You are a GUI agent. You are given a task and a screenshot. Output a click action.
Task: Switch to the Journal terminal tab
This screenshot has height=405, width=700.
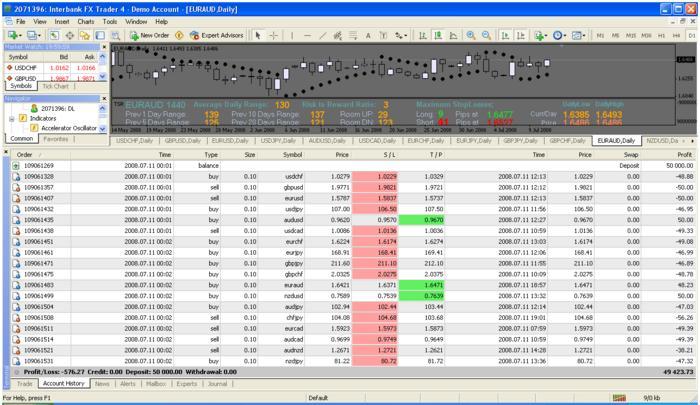click(x=217, y=384)
